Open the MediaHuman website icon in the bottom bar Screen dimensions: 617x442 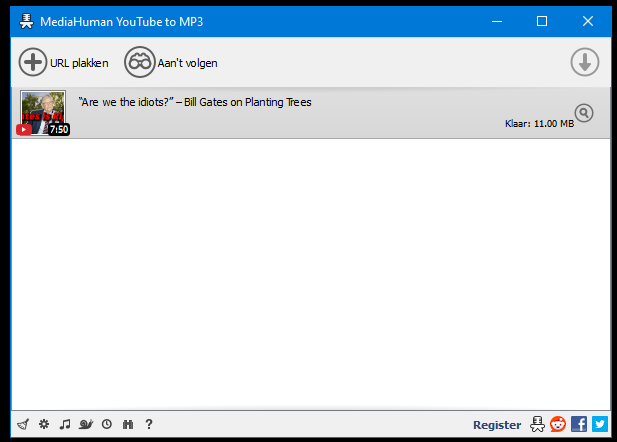tap(537, 424)
